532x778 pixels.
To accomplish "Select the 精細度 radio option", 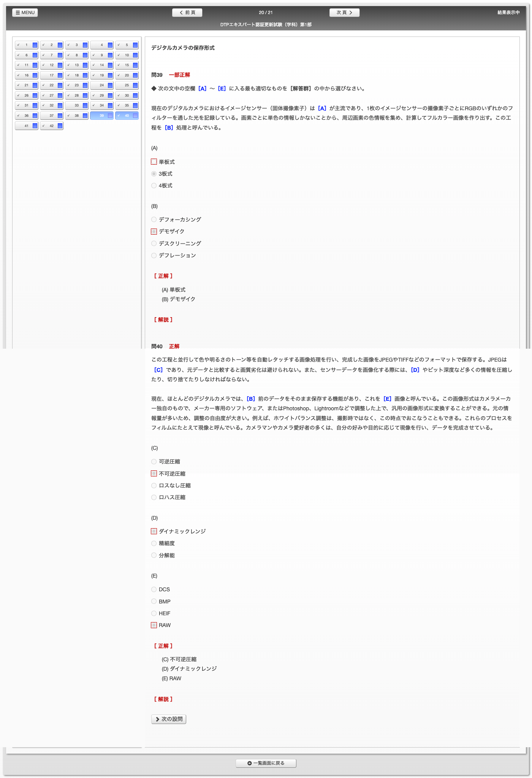I will [154, 543].
